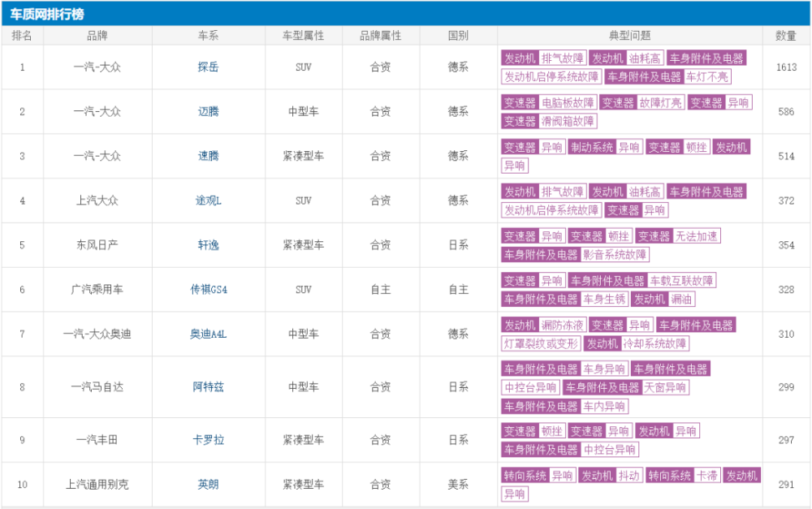Click the 上汽通用别克 brand cell

(97, 484)
